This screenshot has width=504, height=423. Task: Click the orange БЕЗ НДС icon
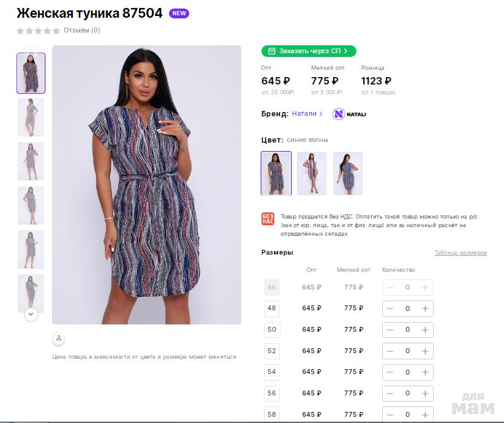coord(268,219)
